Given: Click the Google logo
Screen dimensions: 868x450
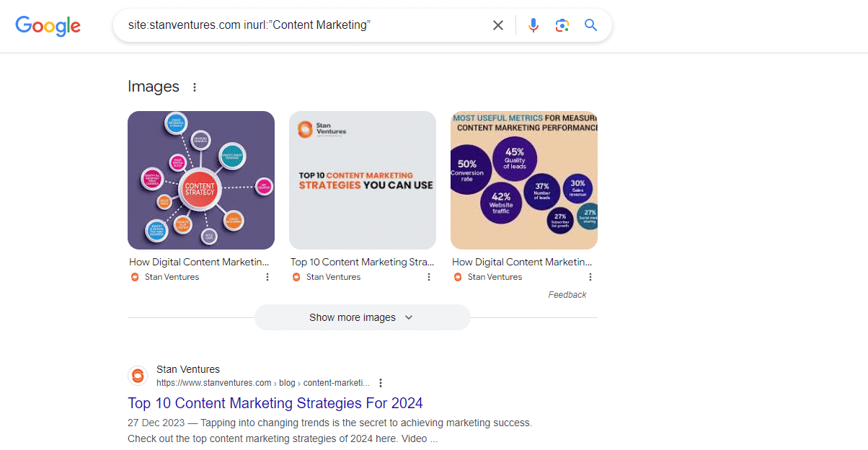Looking at the screenshot, I should [x=48, y=27].
